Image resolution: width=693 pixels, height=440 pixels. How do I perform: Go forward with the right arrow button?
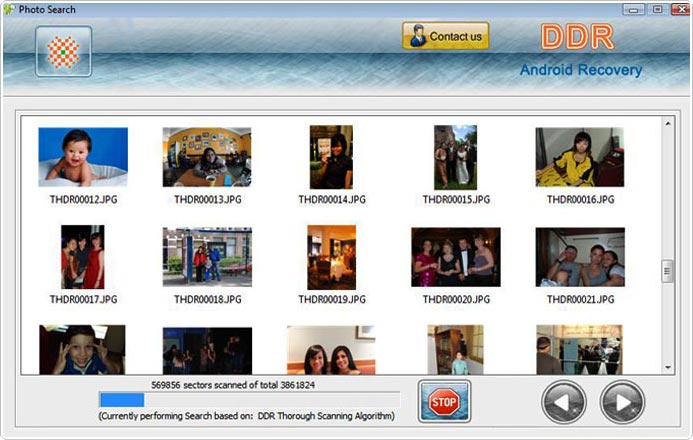tap(622, 402)
